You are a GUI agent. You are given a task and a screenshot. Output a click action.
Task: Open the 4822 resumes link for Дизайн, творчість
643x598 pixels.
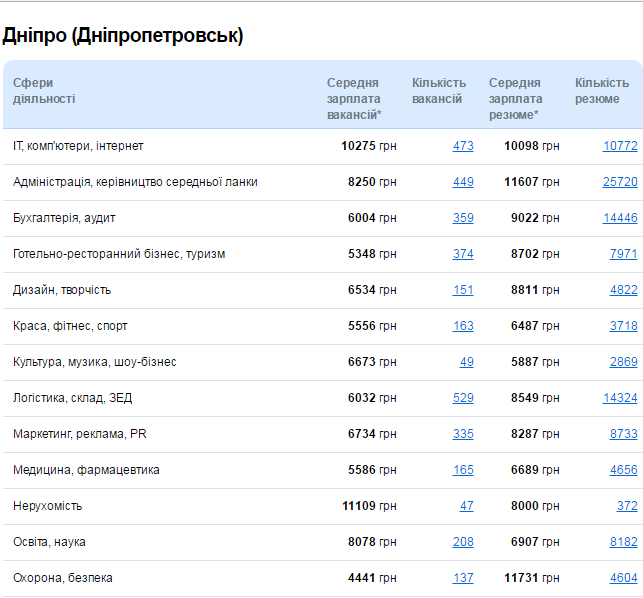tap(623, 290)
